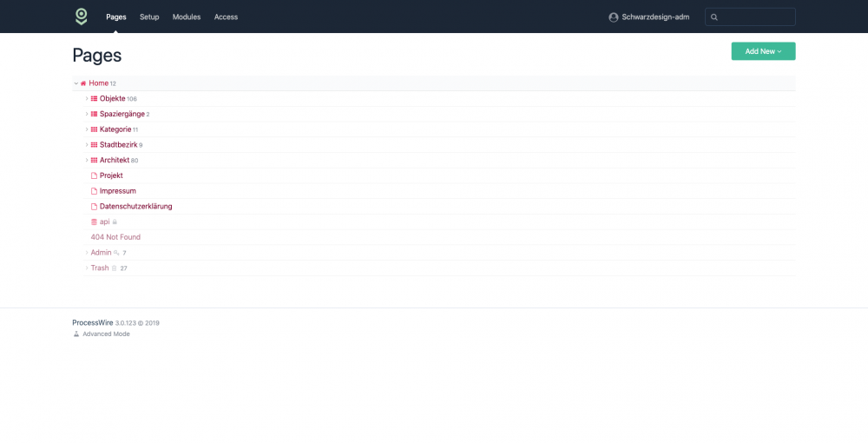868x443 pixels.
Task: Focus the top search field
Action: [x=755, y=17]
